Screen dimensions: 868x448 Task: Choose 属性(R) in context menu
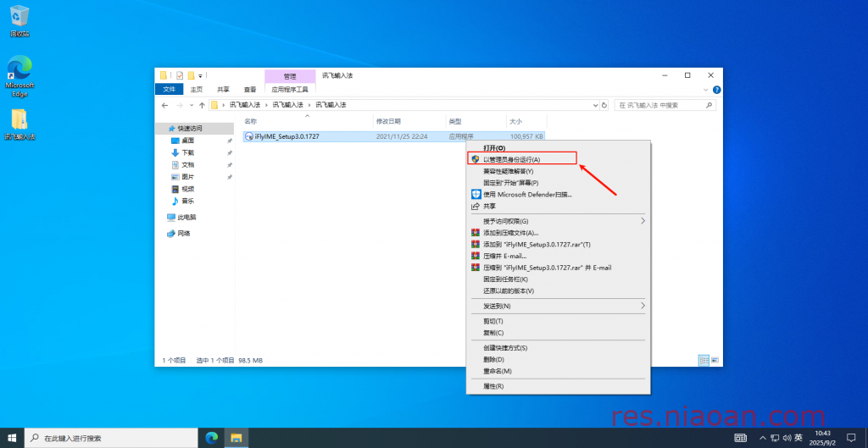pos(558,386)
